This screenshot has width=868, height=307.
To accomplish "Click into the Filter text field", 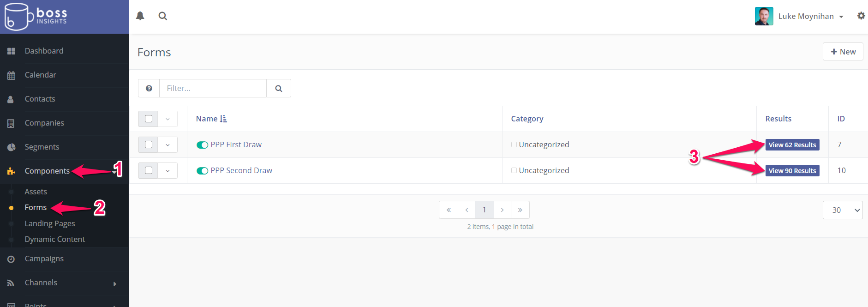I will pyautogui.click(x=213, y=88).
